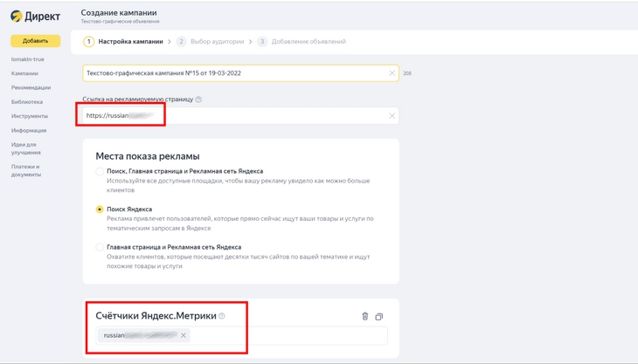The height and width of the screenshot is (364, 638).
Task: Open Платежи и документы in sidebar
Action: click(x=26, y=170)
